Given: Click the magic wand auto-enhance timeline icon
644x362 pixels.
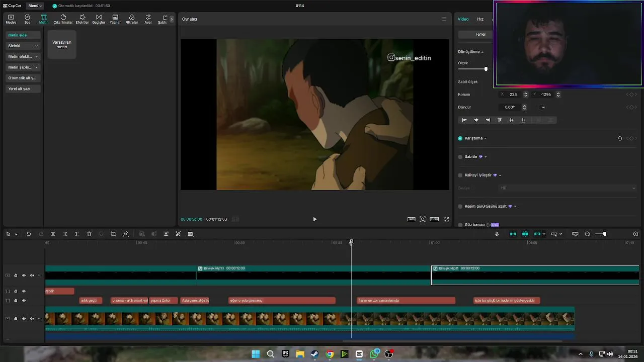Looking at the screenshot, I should tap(178, 234).
